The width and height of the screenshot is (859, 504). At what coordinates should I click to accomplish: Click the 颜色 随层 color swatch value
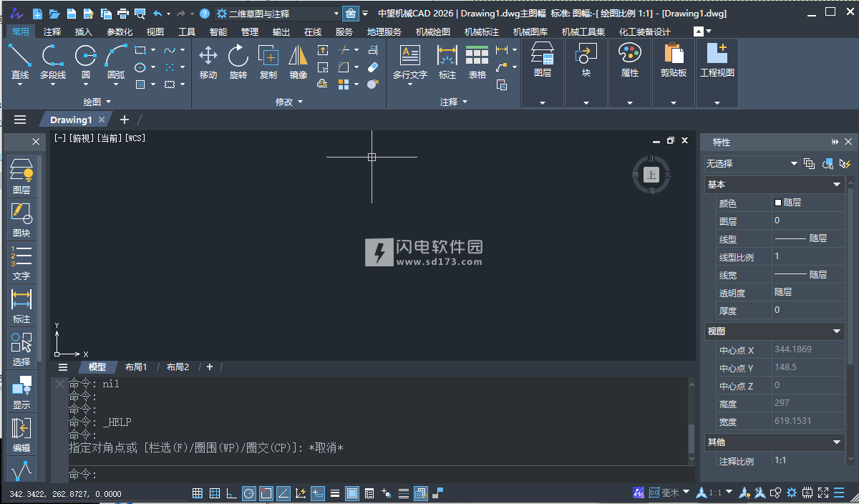click(x=808, y=203)
